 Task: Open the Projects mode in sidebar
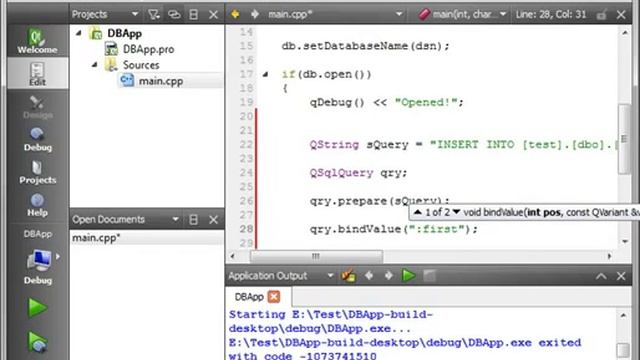pyautogui.click(x=37, y=171)
